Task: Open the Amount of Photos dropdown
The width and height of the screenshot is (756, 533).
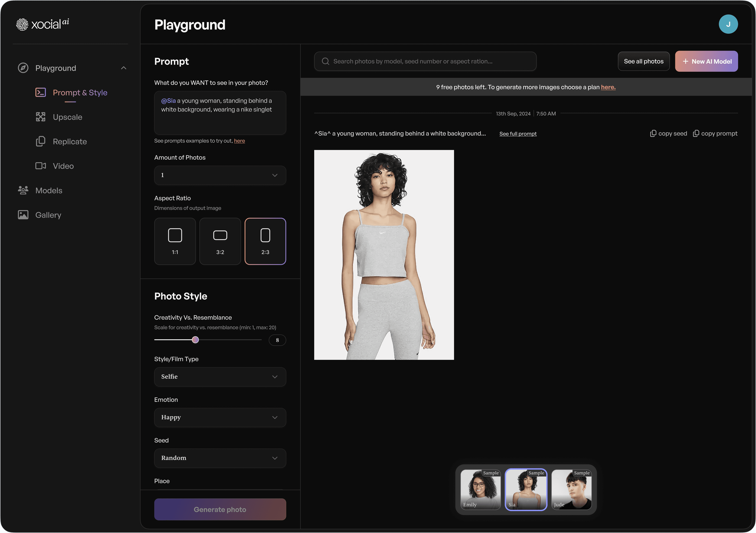Action: tap(220, 175)
